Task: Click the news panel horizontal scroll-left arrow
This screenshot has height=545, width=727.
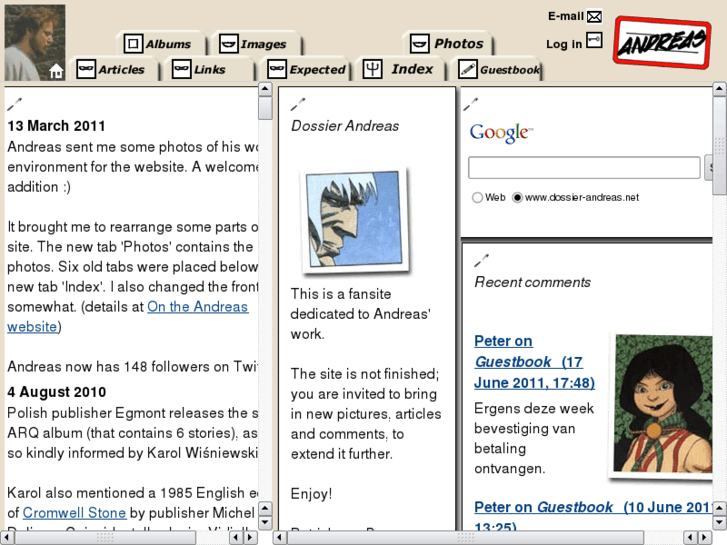Action: coord(6,538)
